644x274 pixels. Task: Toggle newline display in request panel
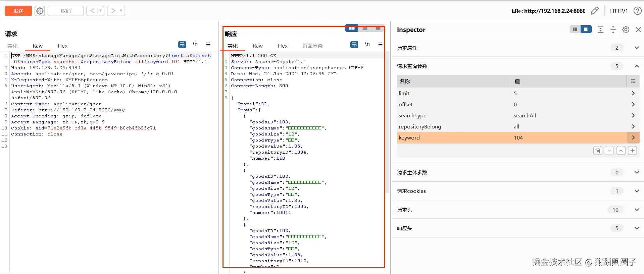click(195, 44)
